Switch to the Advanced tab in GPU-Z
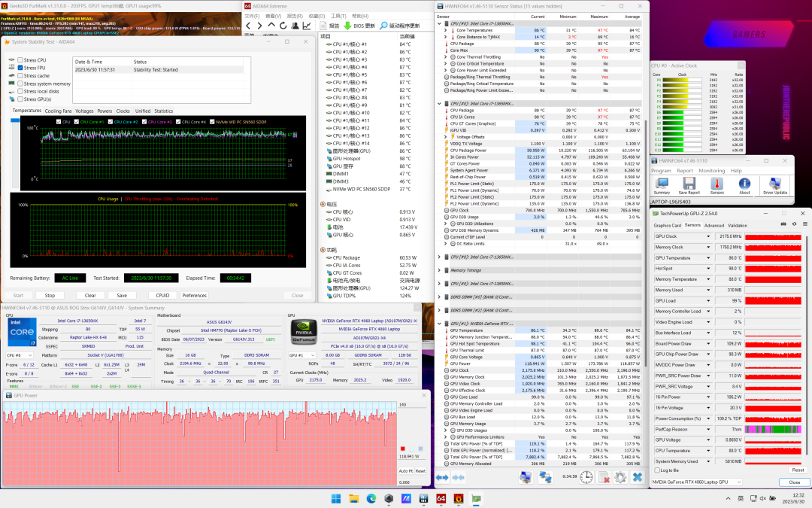Screen dimensions: 812x508 (714, 225)
